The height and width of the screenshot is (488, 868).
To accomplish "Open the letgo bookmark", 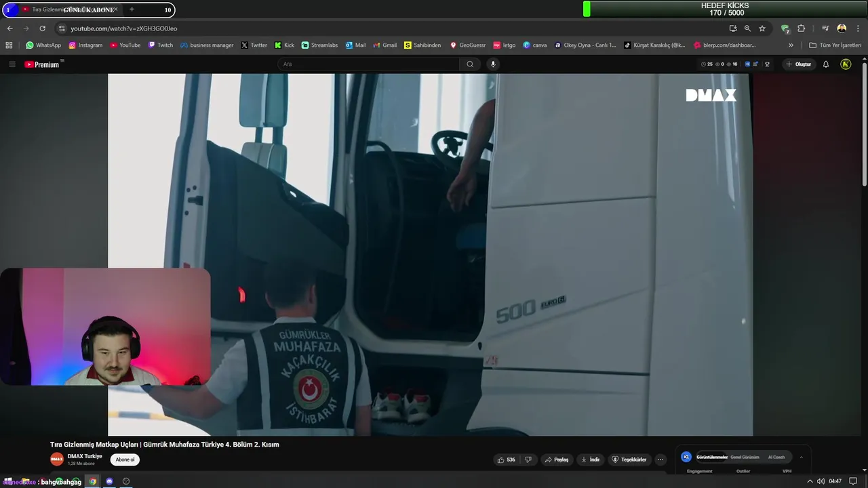I will coord(505,45).
